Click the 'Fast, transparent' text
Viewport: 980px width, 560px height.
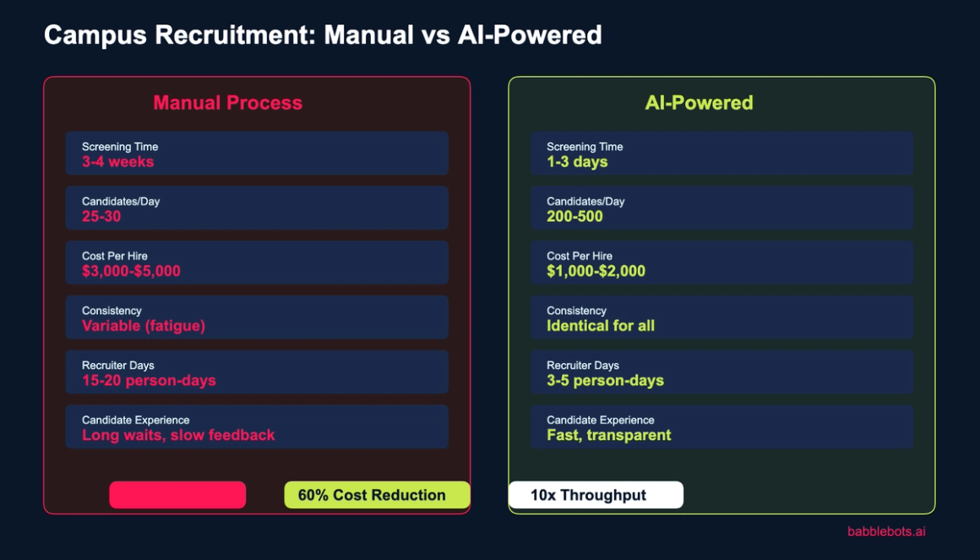(x=609, y=435)
